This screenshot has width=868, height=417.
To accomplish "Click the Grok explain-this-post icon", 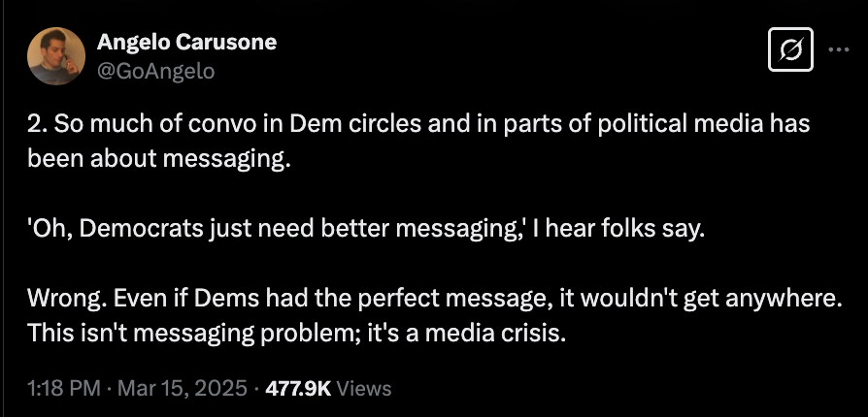I will [790, 49].
